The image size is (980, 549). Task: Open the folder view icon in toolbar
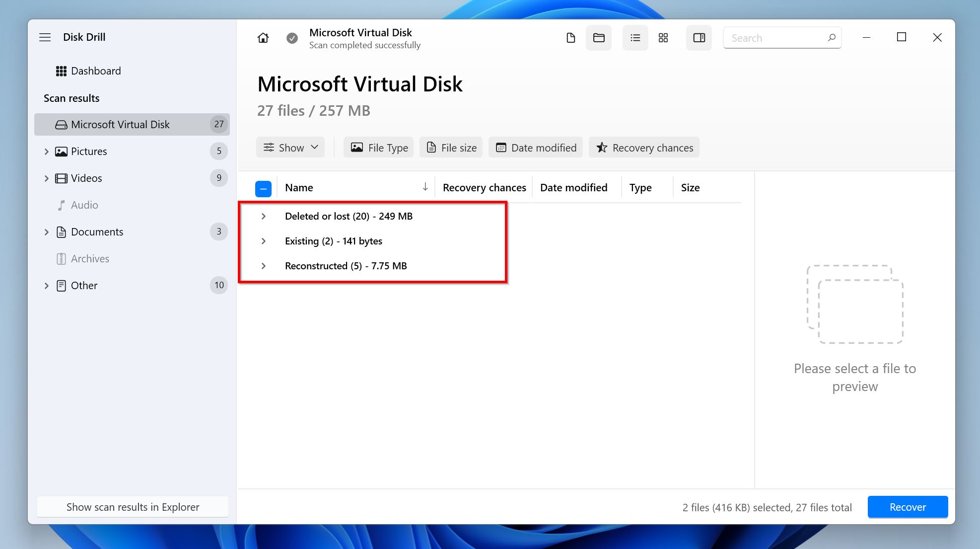pyautogui.click(x=599, y=37)
